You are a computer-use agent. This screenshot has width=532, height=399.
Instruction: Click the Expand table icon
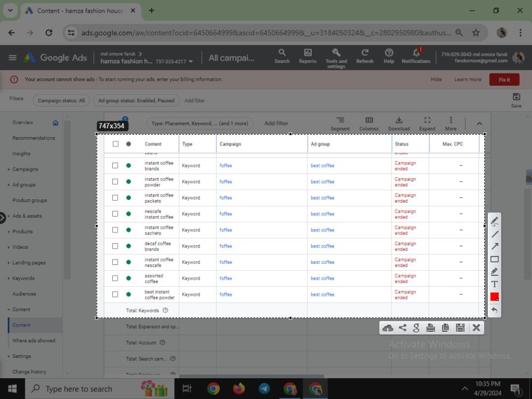[x=427, y=120]
